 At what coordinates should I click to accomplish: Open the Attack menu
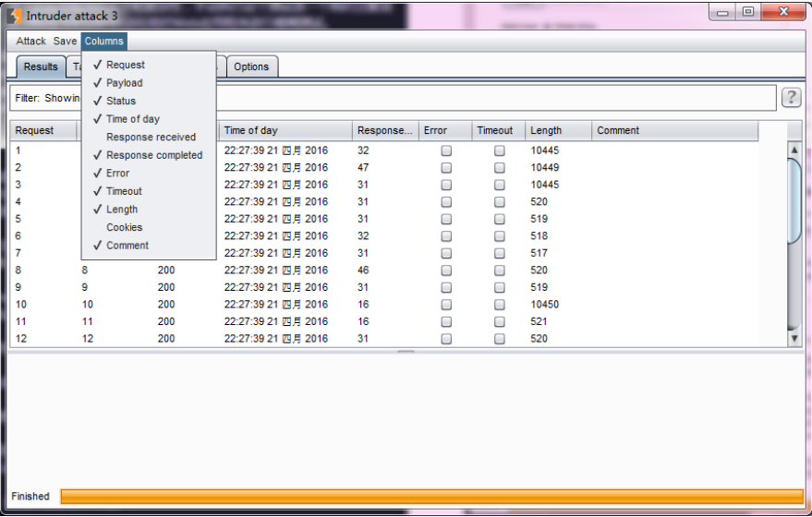tap(31, 41)
